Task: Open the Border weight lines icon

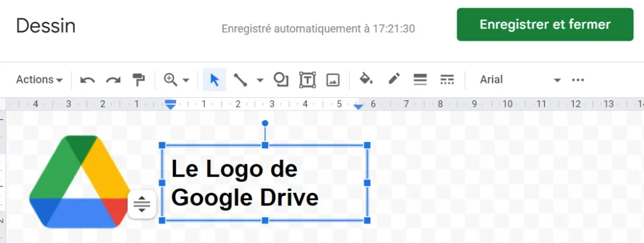Action: (x=420, y=80)
